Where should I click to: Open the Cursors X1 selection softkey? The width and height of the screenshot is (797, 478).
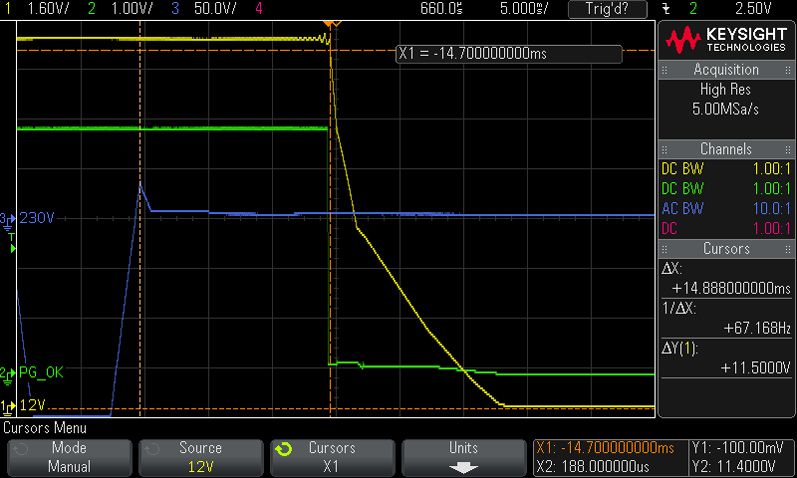click(x=332, y=457)
